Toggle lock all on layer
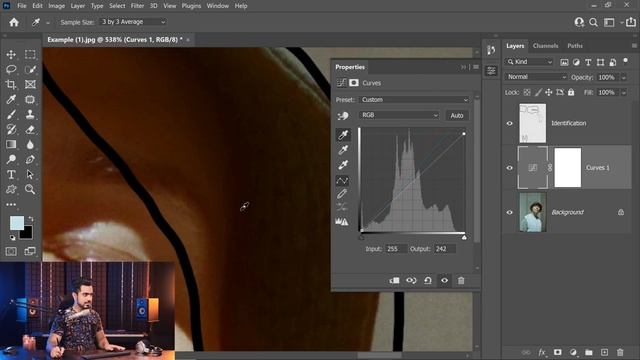The image size is (640, 360). (x=571, y=93)
